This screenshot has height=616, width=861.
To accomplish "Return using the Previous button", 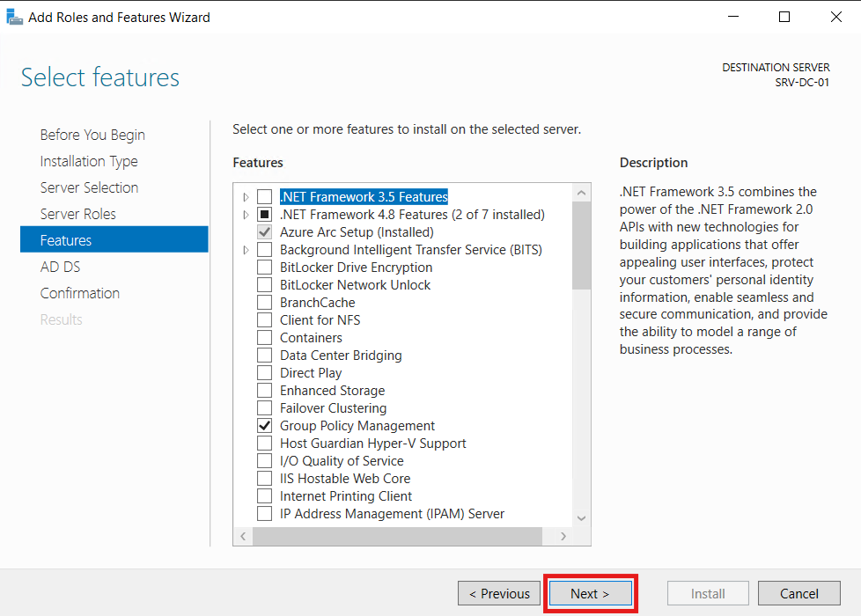I will (x=498, y=592).
